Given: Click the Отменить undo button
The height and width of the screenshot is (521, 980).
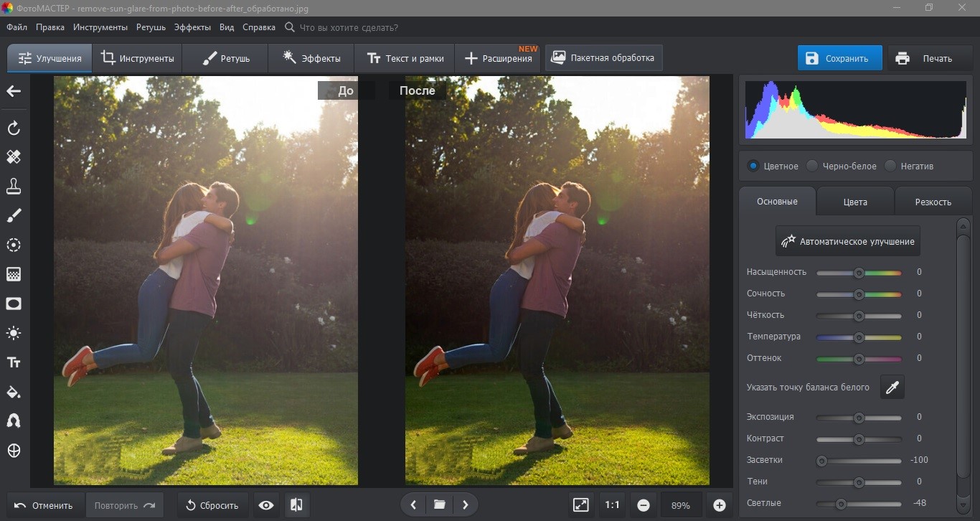Looking at the screenshot, I should [x=44, y=505].
